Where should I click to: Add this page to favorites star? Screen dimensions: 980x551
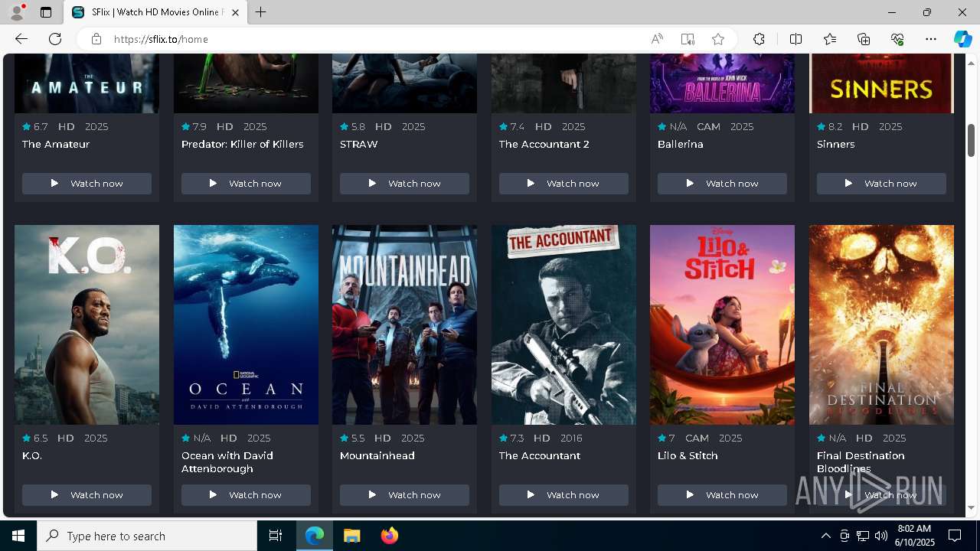coord(718,39)
